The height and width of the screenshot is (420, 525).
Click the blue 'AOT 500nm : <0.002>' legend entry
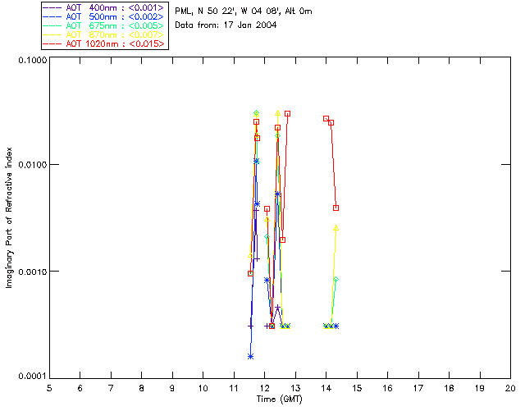click(x=104, y=16)
